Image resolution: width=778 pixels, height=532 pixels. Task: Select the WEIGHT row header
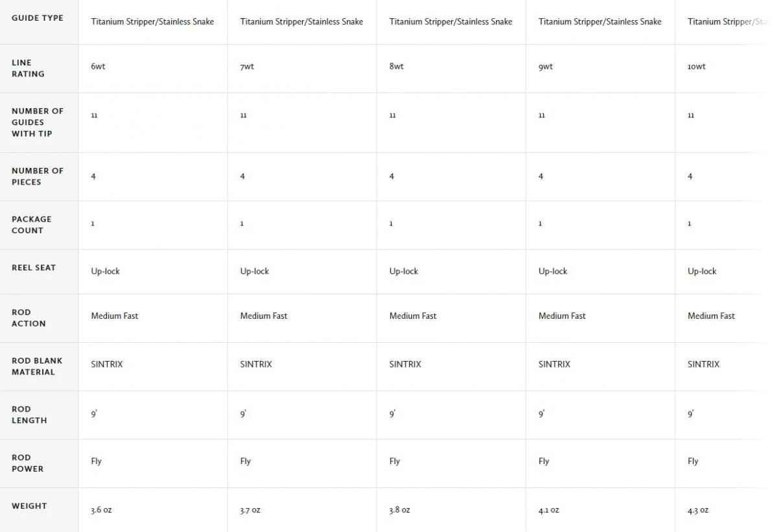(x=29, y=506)
